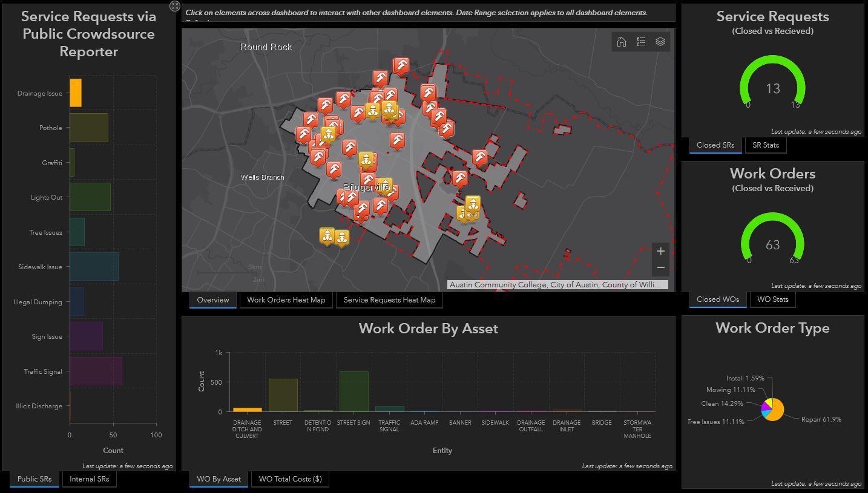This screenshot has width=868, height=493.
Task: Click the 'SIDEWALK' axis label
Action: click(x=495, y=423)
